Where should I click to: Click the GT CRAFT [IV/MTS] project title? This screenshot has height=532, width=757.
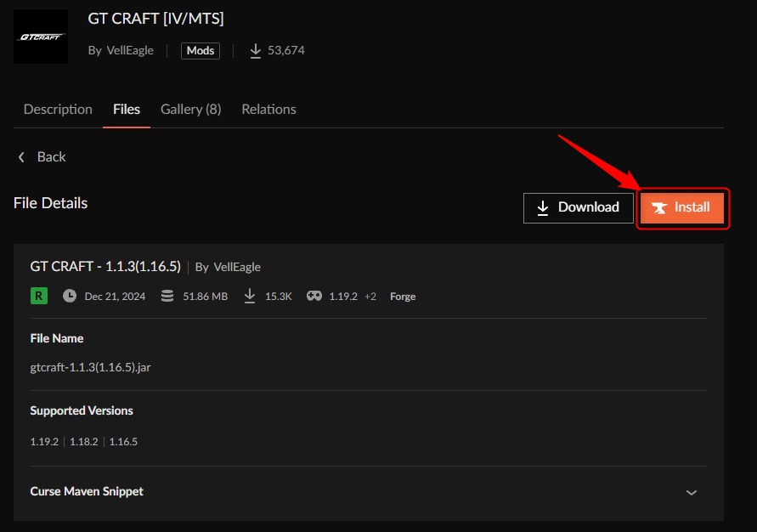click(x=156, y=19)
